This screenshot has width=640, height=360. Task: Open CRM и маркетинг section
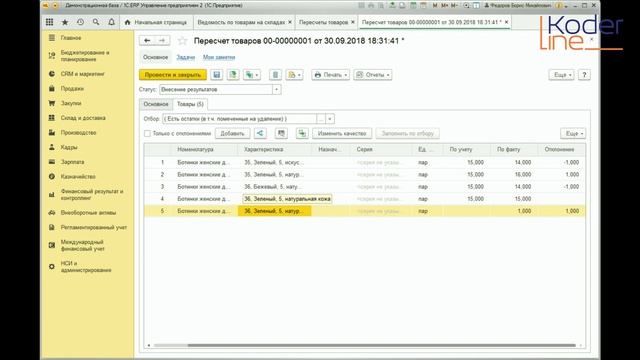click(83, 74)
